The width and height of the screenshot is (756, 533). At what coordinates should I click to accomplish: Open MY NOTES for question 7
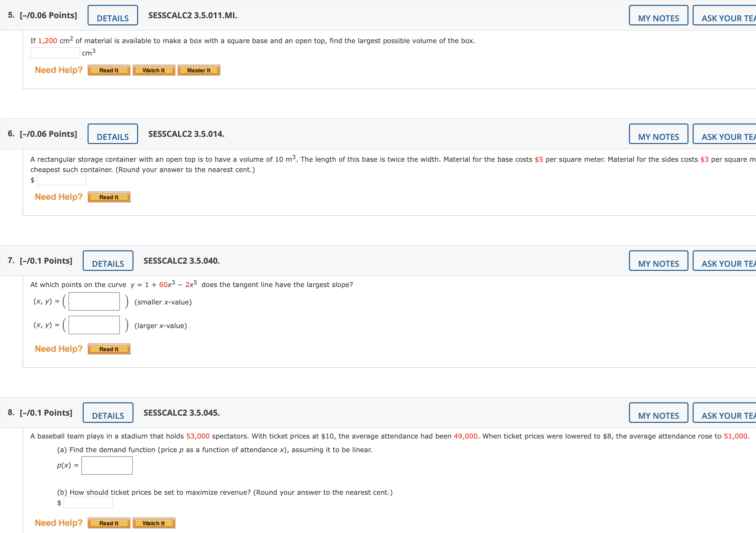coord(658,261)
